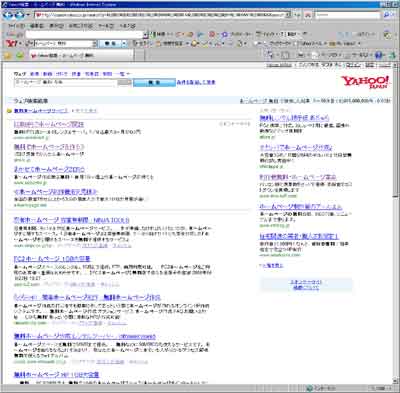Click the Yahoo! toolbar Y! logo
The height and width of the screenshot is (393, 400).
[x=12, y=43]
